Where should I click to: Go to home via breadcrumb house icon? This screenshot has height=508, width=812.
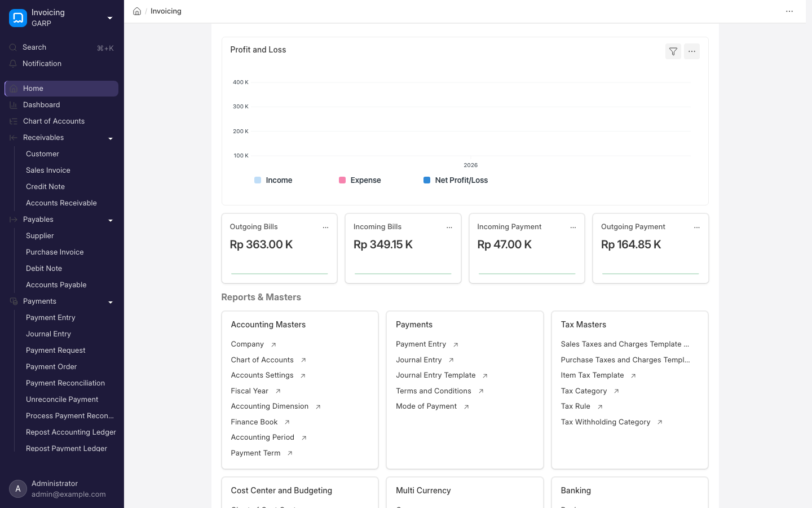[x=137, y=11]
